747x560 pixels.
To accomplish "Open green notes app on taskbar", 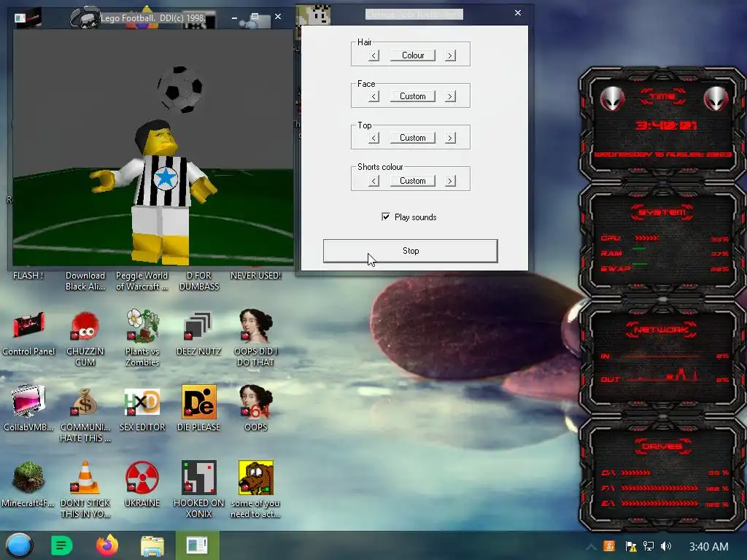I will tap(61, 545).
